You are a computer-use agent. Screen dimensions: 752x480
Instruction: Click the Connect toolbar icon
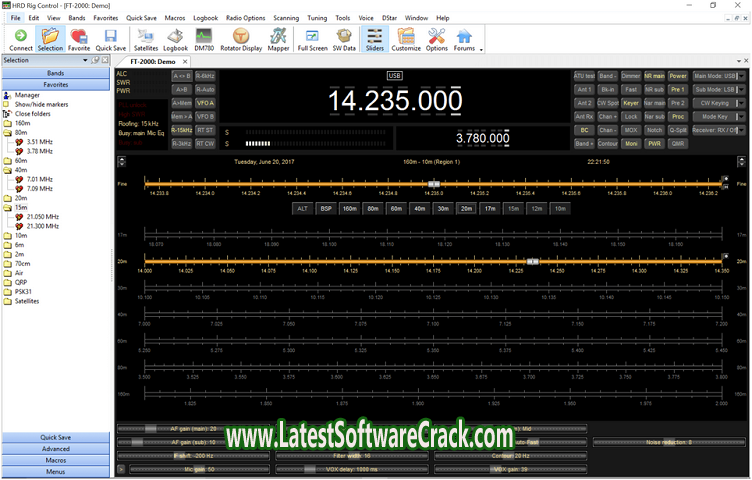tap(20, 39)
